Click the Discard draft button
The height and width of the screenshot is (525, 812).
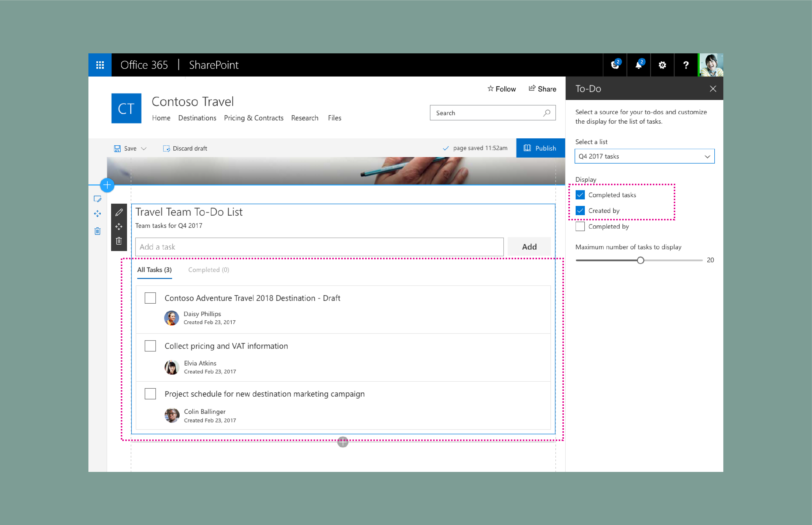[x=186, y=148]
